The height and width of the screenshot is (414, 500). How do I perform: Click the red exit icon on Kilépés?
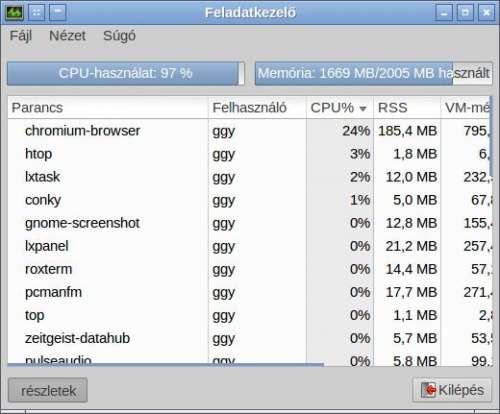pyautogui.click(x=429, y=390)
